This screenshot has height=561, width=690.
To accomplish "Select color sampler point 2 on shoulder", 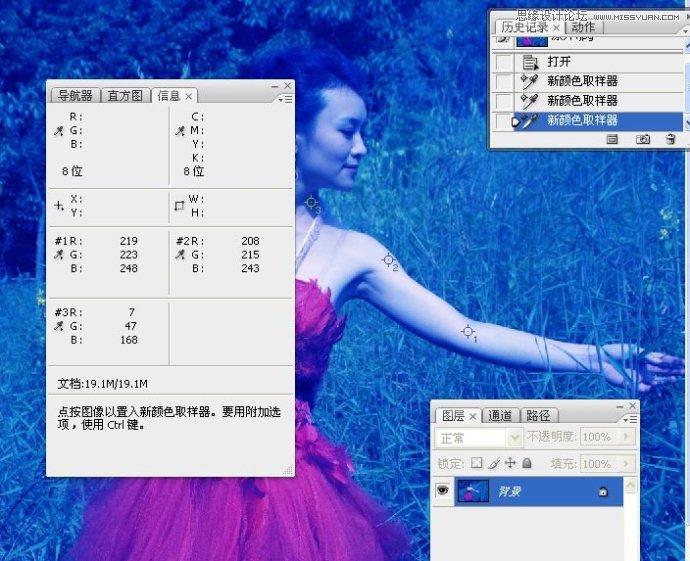I will 388,260.
